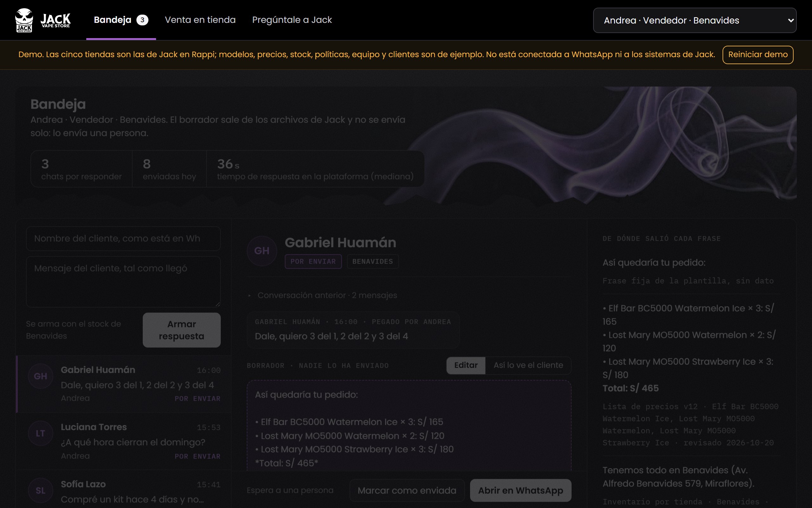Click 'Frase fija de la plantilla' note
This screenshot has height=508, width=812.
coord(688,281)
